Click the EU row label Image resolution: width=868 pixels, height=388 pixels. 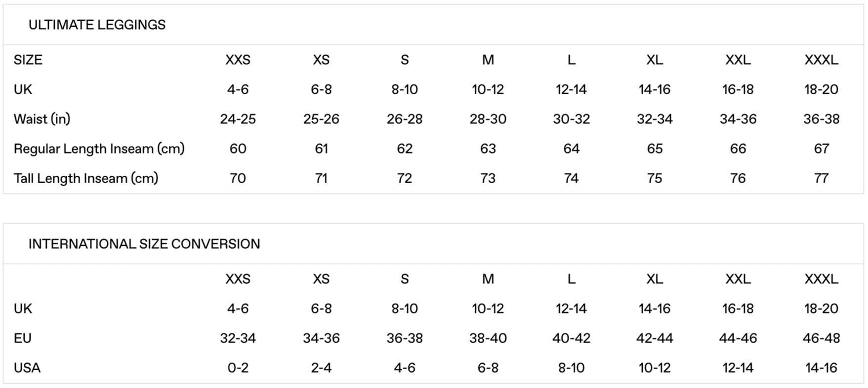pos(23,338)
